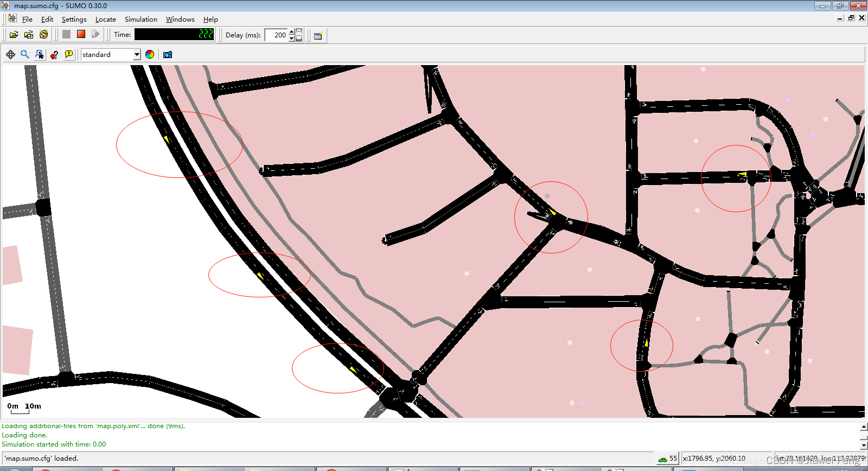Open the Settings menu
Viewport: 868px width, 471px height.
pos(74,19)
